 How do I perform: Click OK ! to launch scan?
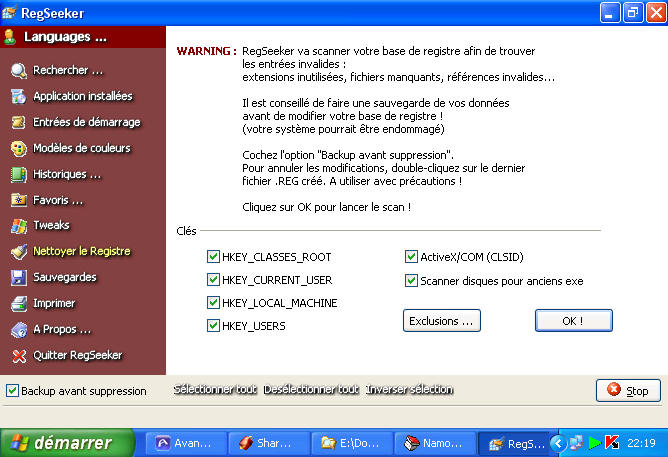click(573, 321)
